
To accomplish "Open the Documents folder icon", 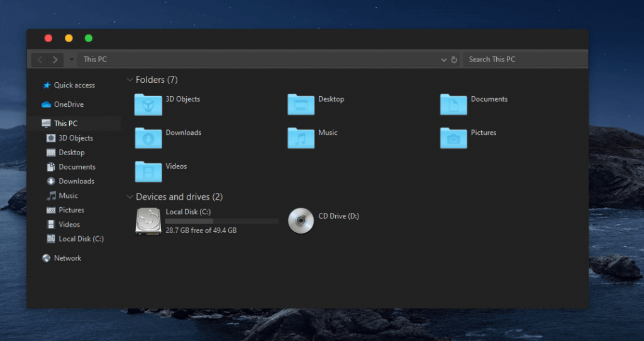I will tap(453, 104).
